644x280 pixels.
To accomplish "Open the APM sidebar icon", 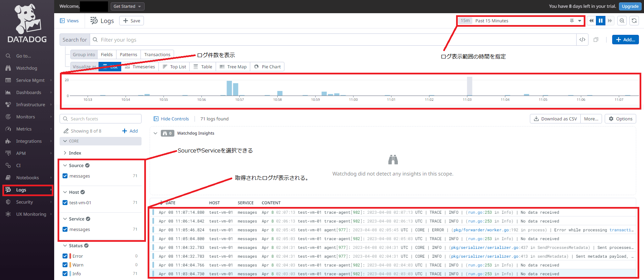I will pos(8,153).
